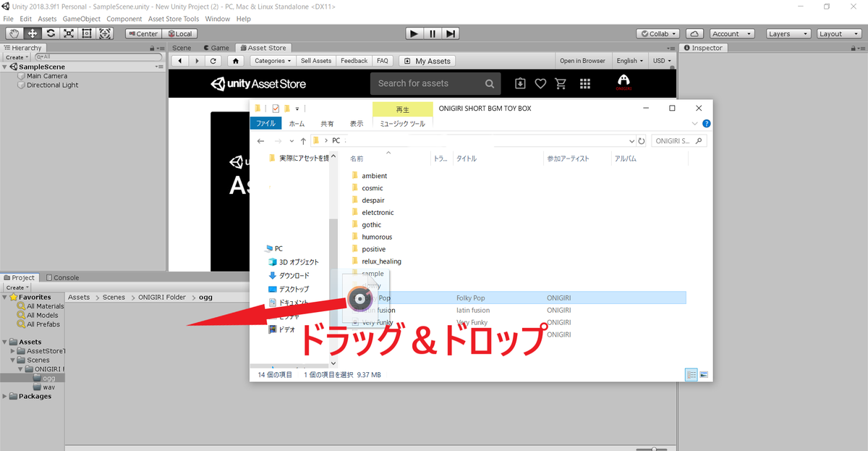Switch handle orientation with the Local button
The image size is (868, 451).
(x=181, y=33)
